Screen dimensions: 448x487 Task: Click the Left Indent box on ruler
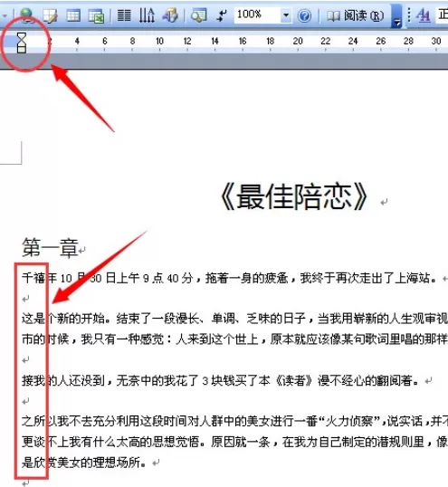tap(22, 50)
